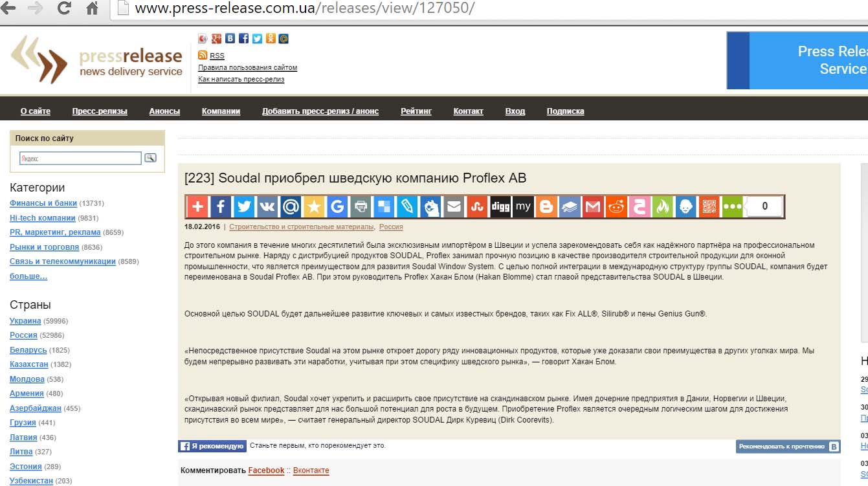The image size is (868, 486).
Task: Open the "Рейтинг" menu item
Action: (416, 111)
